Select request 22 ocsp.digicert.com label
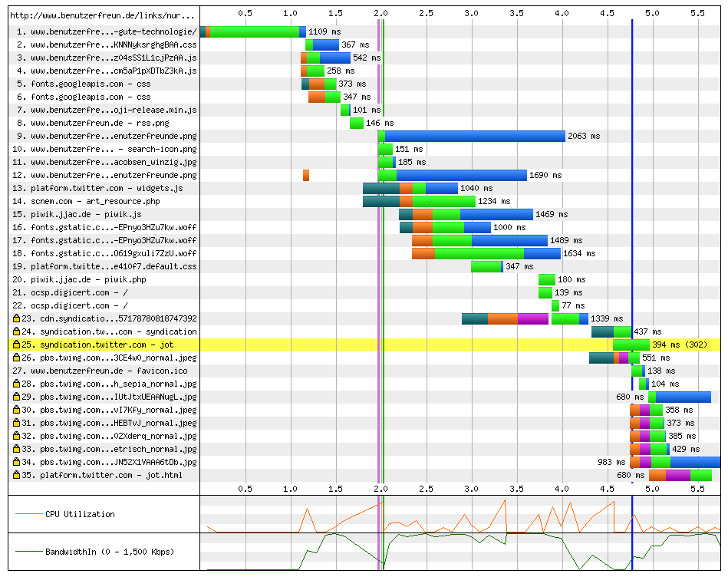Viewport: 728px width, 577px height. tap(70, 305)
